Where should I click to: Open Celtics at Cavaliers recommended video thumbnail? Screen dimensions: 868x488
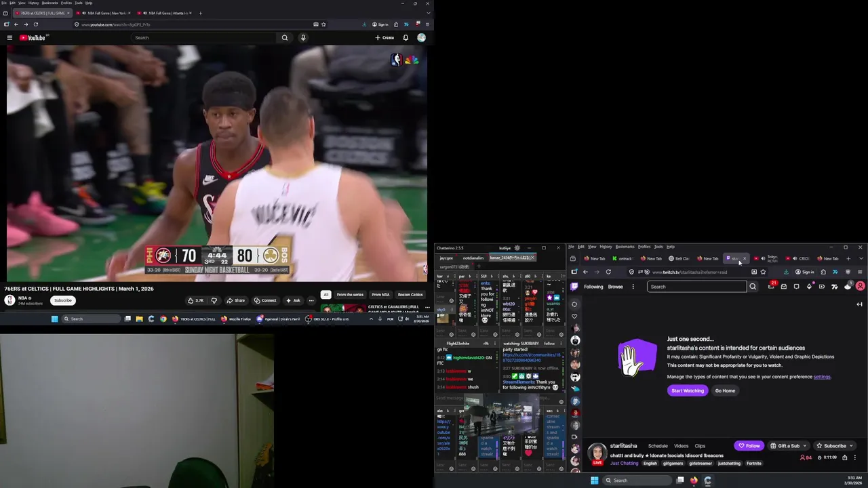[342, 309]
